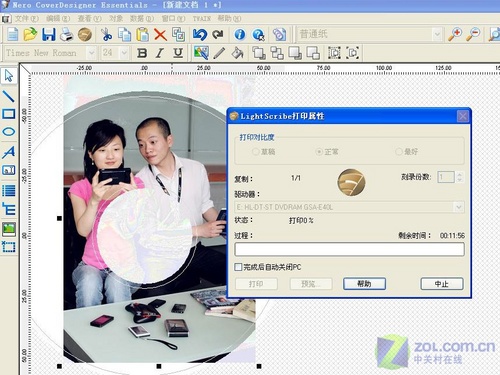
Task: Open the TWAIN menu
Action: pyautogui.click(x=202, y=19)
